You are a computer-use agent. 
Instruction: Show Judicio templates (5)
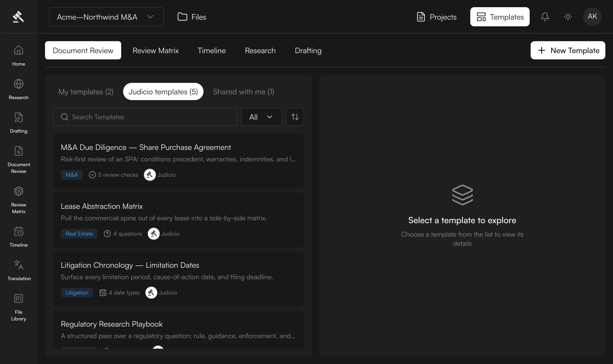[x=163, y=91]
